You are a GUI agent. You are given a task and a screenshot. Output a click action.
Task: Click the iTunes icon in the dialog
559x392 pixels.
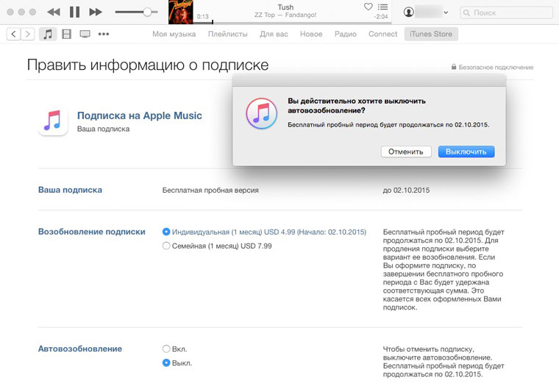pyautogui.click(x=262, y=113)
